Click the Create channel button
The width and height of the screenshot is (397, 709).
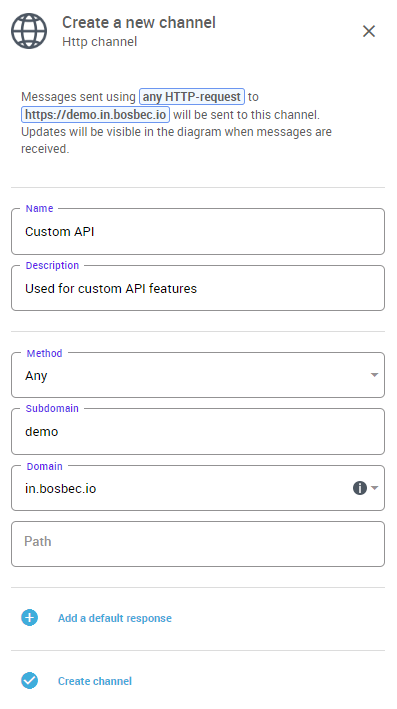(95, 681)
